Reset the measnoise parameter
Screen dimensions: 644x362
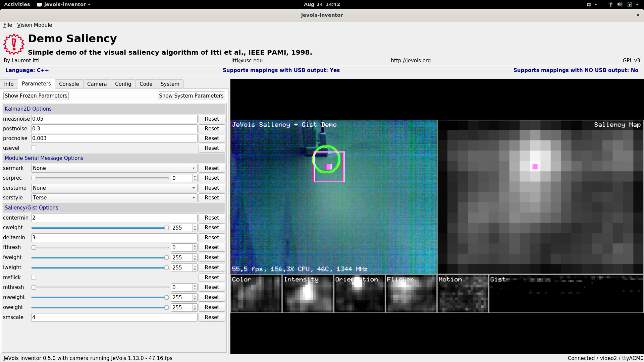(212, 119)
